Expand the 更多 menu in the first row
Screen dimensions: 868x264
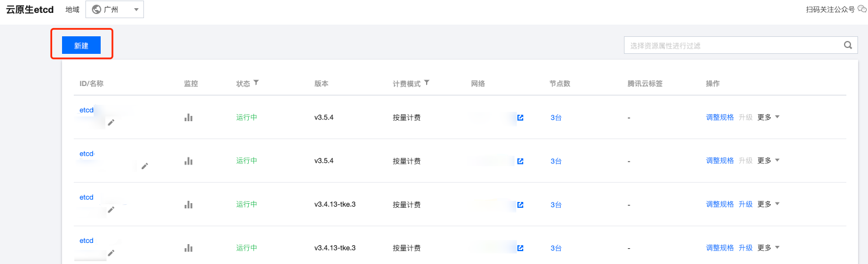tap(768, 117)
